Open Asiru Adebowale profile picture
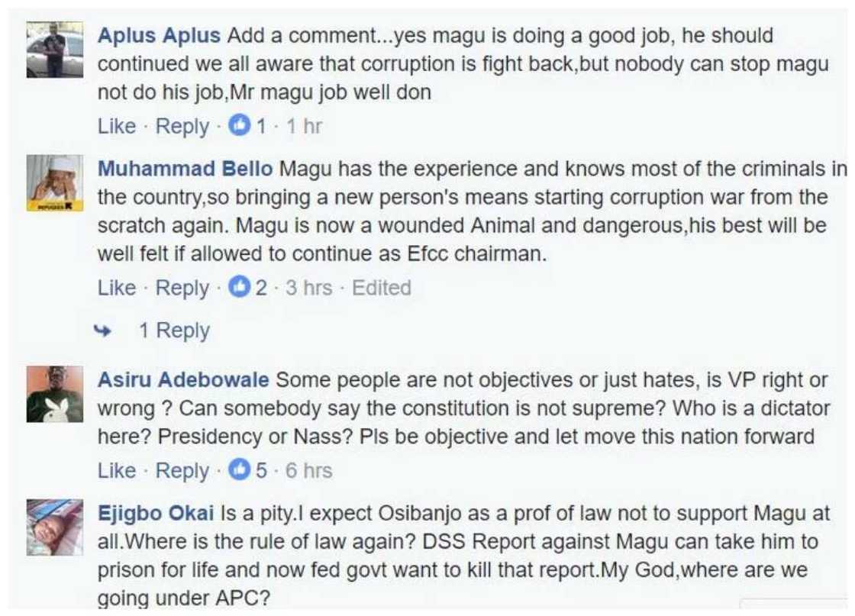The height and width of the screenshot is (616, 855). click(x=54, y=394)
